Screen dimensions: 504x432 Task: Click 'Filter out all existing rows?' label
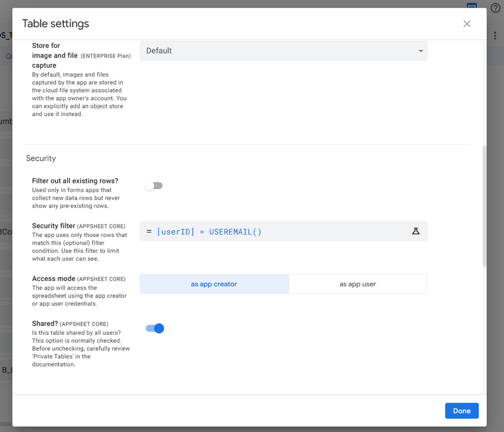75,181
